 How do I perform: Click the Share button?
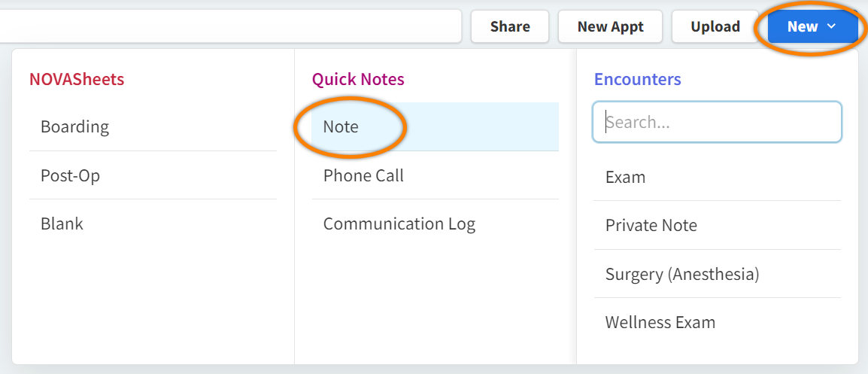point(510,26)
